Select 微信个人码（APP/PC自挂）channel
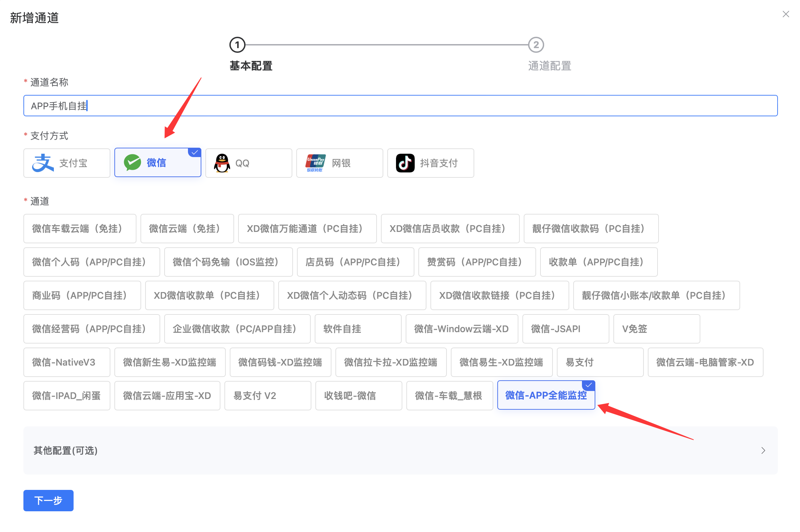The width and height of the screenshot is (800, 532). 92,262
